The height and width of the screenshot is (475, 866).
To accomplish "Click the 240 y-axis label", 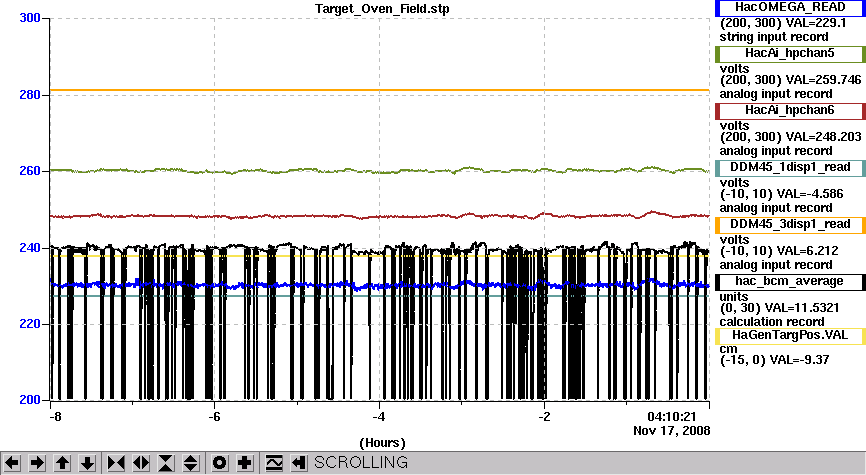I will point(29,247).
